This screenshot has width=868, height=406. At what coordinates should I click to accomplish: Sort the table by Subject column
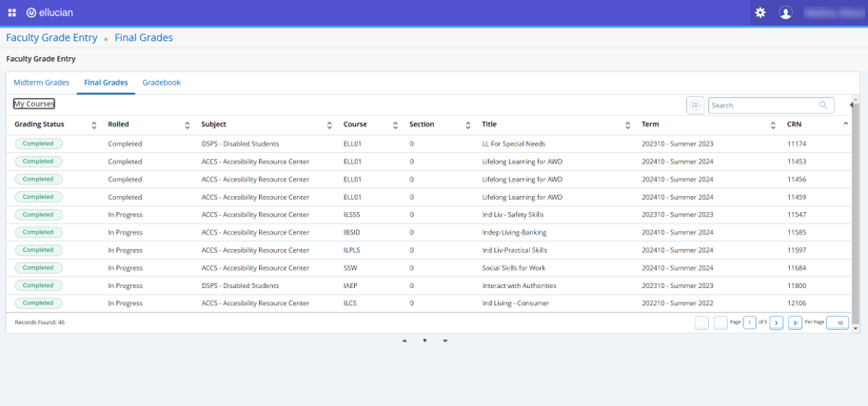coord(329,126)
